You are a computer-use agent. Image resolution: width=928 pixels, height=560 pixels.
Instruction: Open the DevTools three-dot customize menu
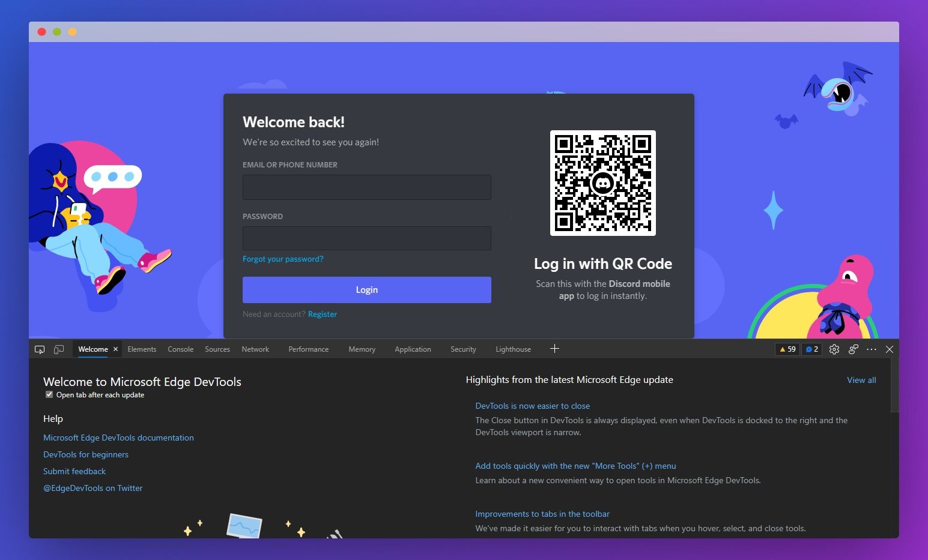click(x=872, y=349)
